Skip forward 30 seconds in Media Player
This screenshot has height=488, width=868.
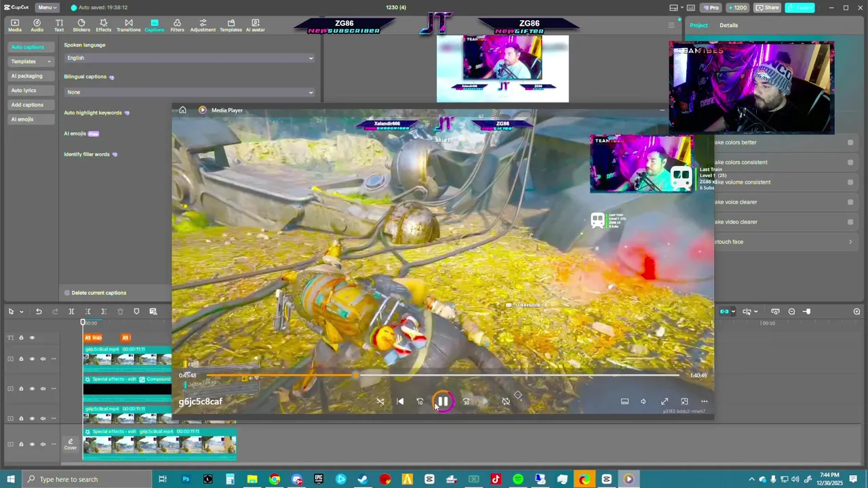tap(466, 401)
